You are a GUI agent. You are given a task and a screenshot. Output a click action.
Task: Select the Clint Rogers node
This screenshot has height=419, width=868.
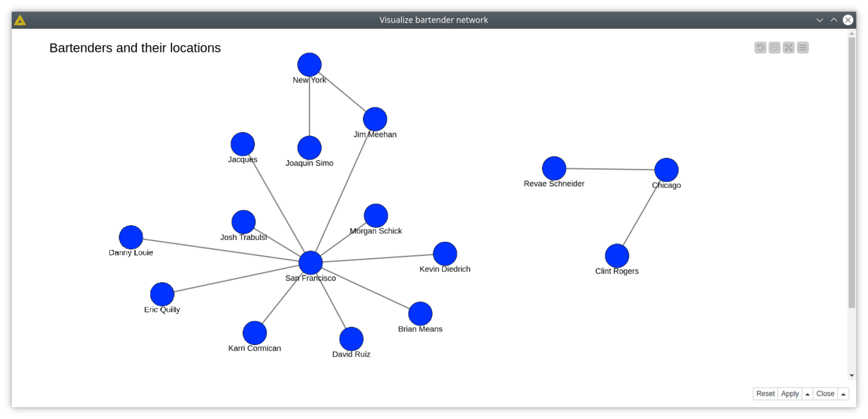(617, 256)
